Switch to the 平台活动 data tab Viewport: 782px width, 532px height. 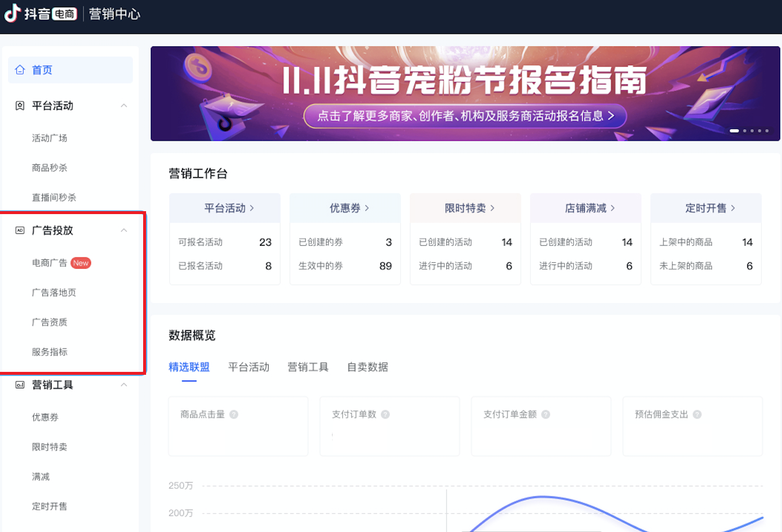coord(249,367)
